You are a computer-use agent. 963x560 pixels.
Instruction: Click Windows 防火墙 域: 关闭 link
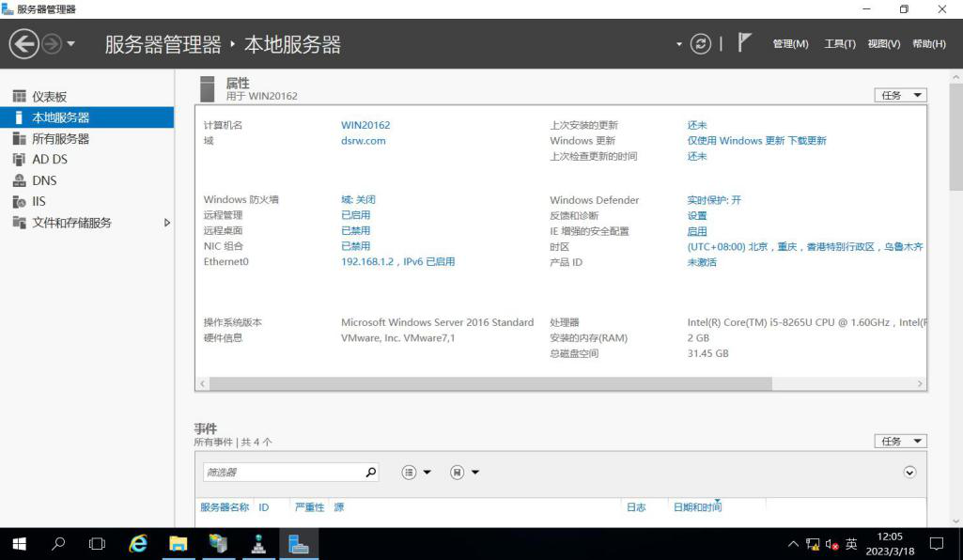click(x=358, y=199)
